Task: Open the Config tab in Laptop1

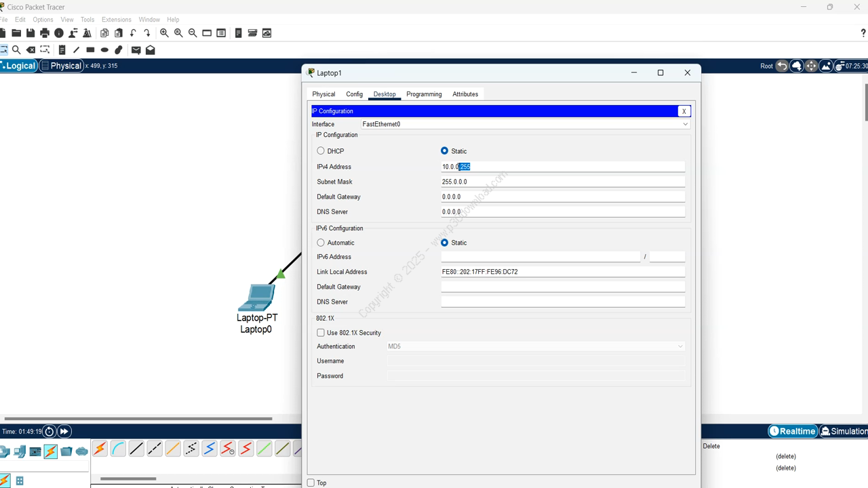Action: point(354,94)
